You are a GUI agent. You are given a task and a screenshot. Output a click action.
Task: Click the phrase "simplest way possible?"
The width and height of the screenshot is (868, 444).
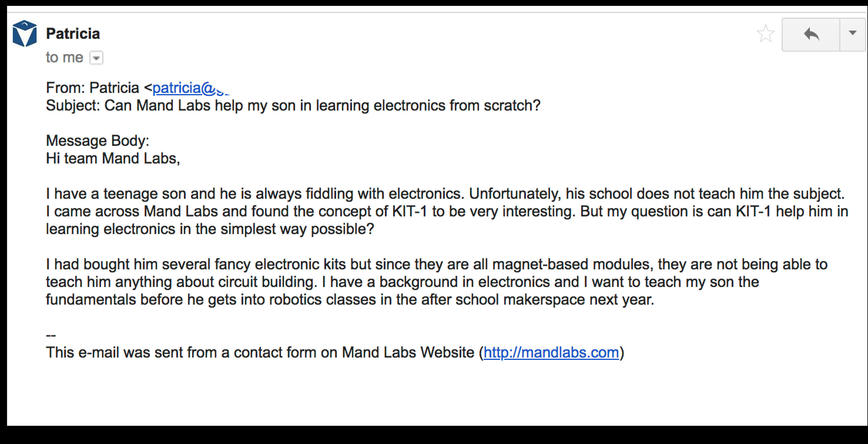tap(297, 229)
